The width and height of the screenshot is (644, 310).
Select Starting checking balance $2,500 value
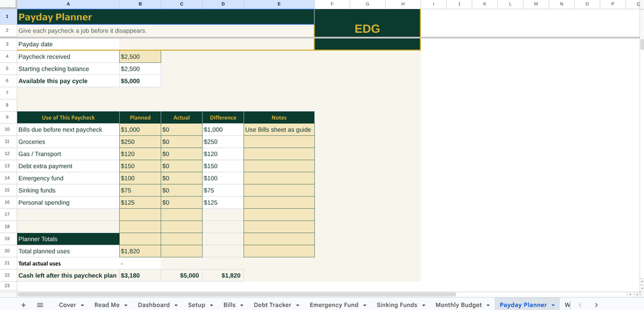[140, 69]
